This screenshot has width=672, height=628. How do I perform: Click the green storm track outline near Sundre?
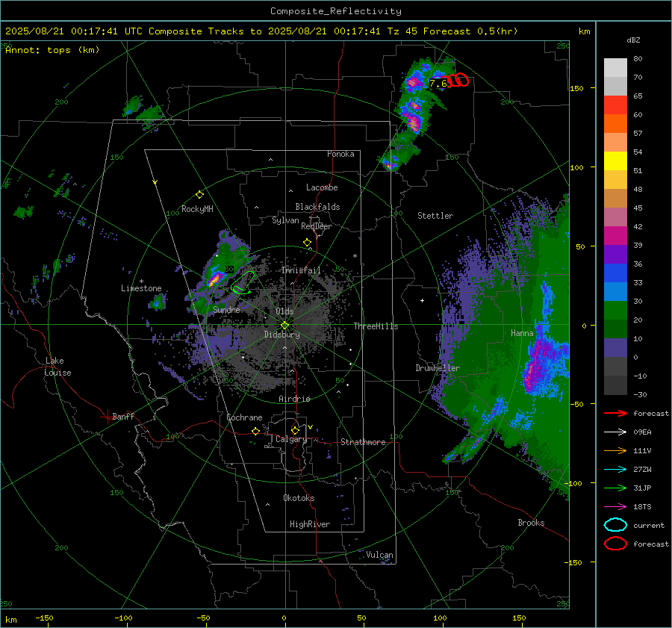tap(243, 282)
